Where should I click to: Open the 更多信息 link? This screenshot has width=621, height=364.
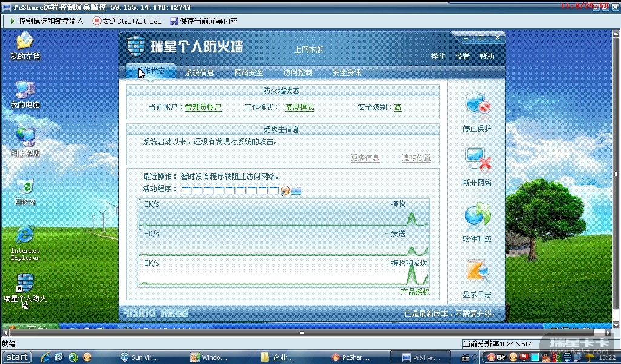[365, 157]
